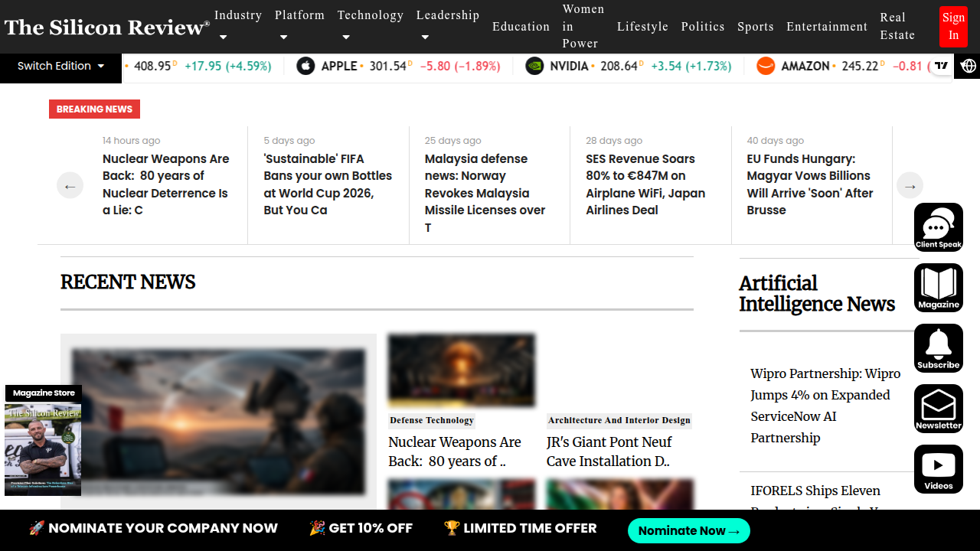Click the NVIDIA logo in the ticker

point(534,66)
